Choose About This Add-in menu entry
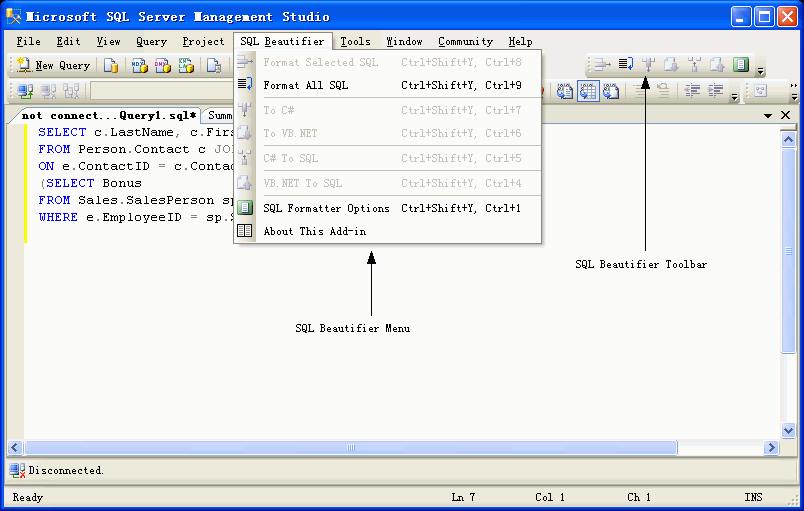 [388, 231]
